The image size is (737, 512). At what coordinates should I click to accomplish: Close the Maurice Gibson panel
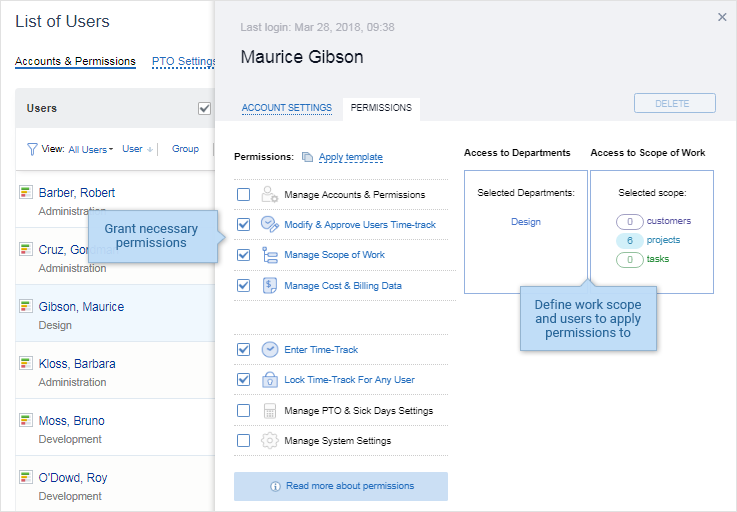click(722, 17)
